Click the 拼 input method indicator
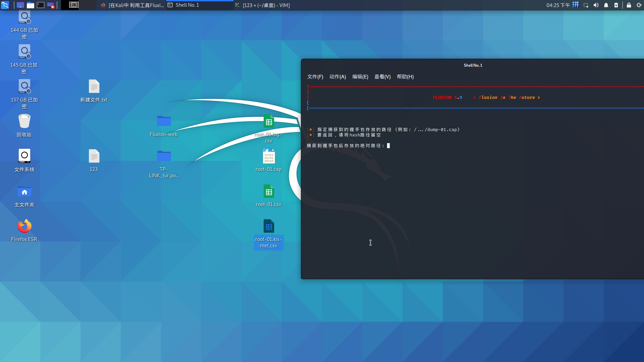644x362 pixels. (x=576, y=5)
